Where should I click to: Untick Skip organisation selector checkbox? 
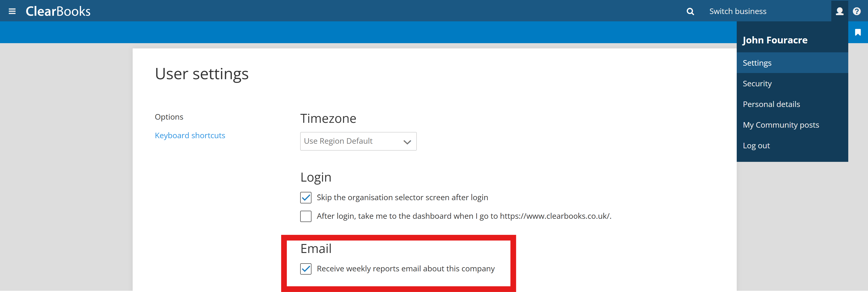pyautogui.click(x=306, y=198)
